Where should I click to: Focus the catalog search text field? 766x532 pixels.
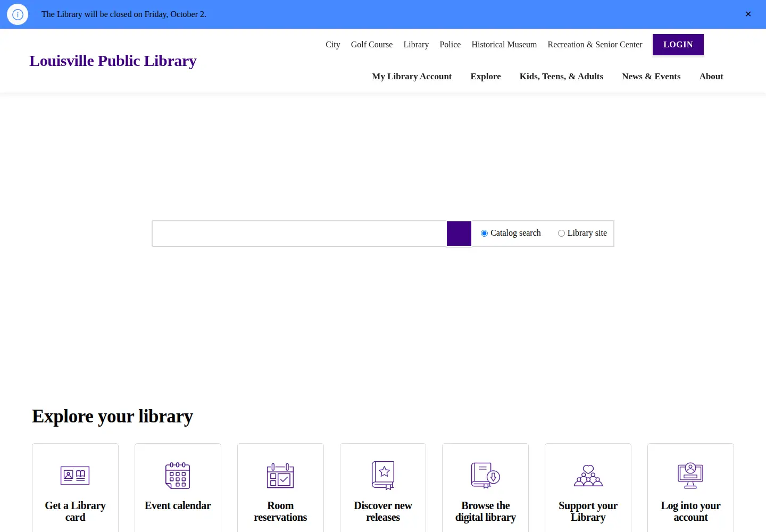coord(299,234)
